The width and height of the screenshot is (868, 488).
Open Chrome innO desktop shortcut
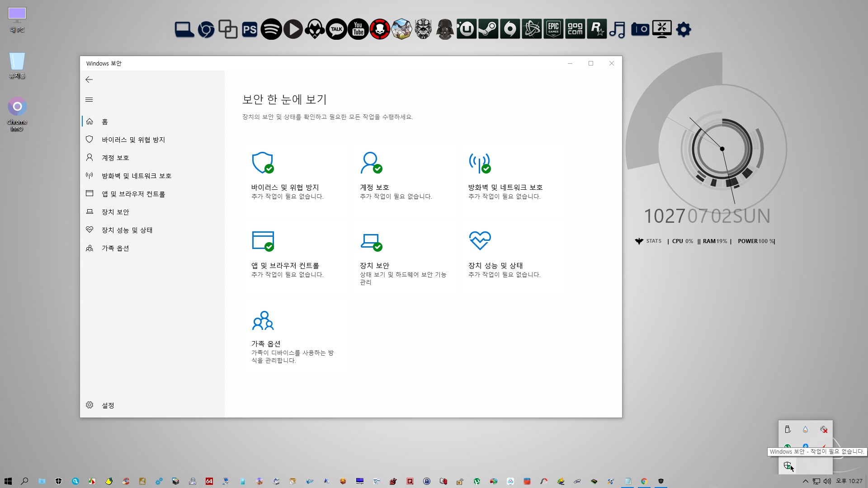click(x=17, y=114)
